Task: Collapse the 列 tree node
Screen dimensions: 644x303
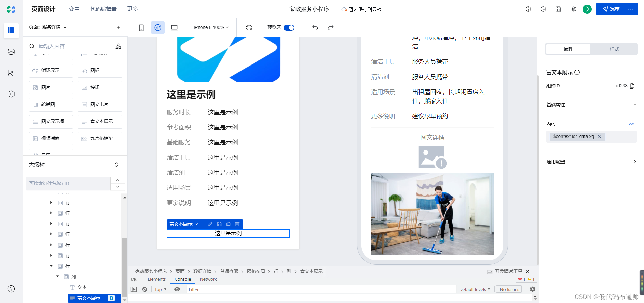Action: point(57,277)
